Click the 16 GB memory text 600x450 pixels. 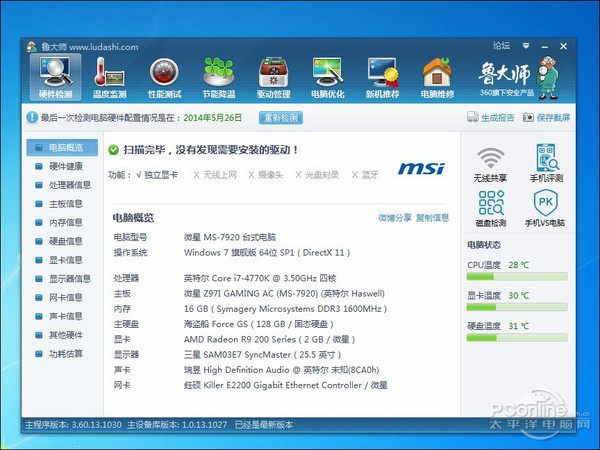pyautogui.click(x=285, y=309)
